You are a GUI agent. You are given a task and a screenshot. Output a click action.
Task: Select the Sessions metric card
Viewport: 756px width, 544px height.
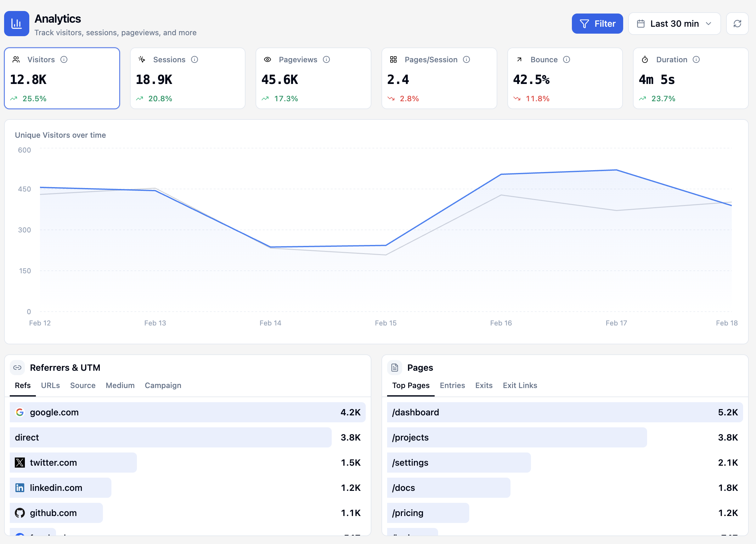[187, 78]
